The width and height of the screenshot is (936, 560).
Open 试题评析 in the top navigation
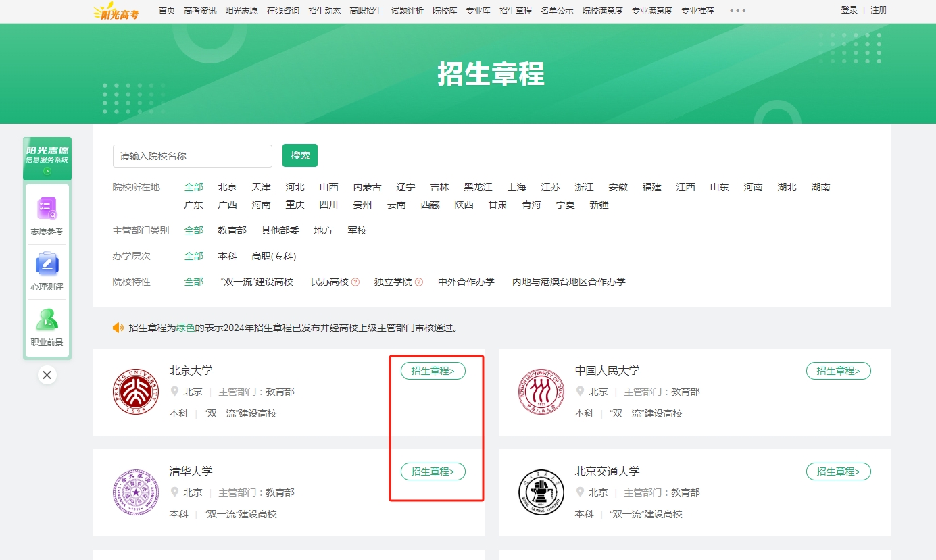[x=408, y=10]
